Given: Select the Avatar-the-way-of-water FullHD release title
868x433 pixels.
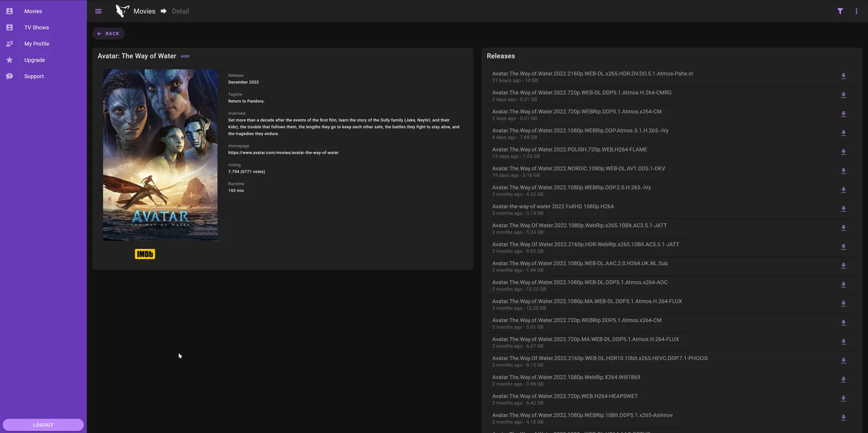Looking at the screenshot, I should pos(553,206).
